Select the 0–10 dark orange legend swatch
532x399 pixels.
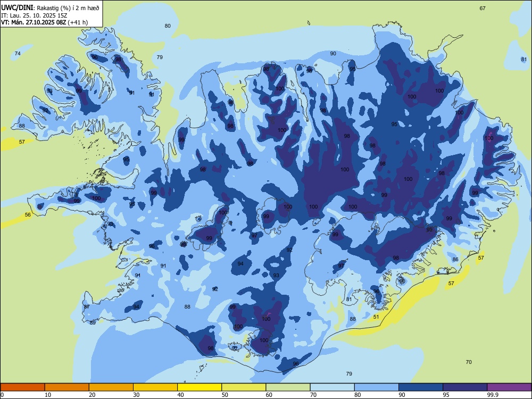click(22, 387)
